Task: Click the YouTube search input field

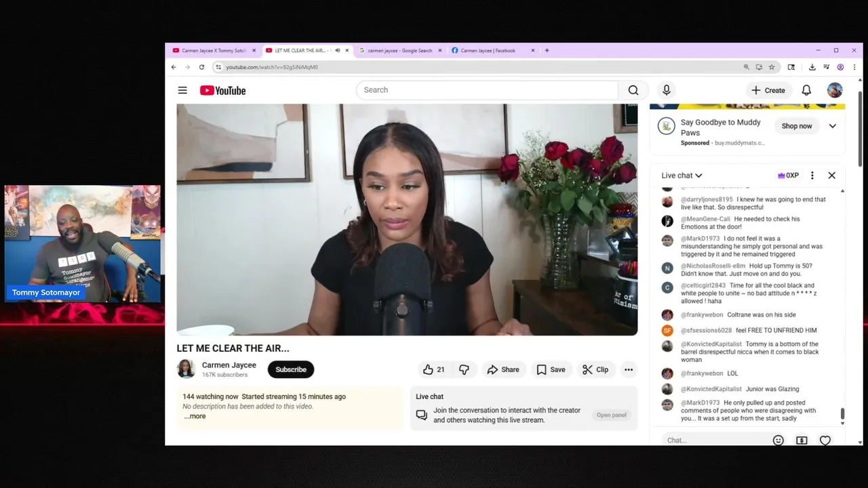Action: tap(487, 90)
